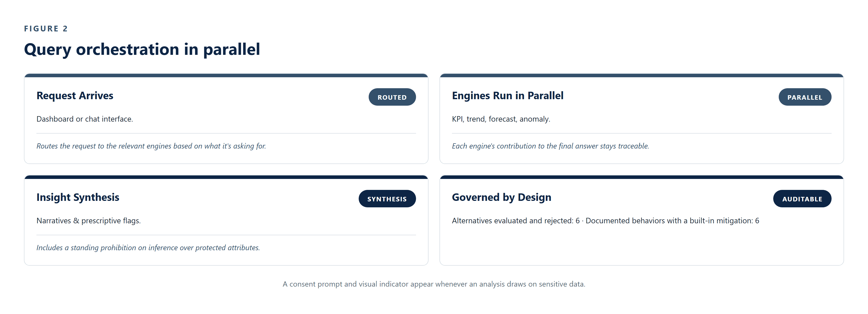Select 'Dashboard or chat interface.' text
Image resolution: width=868 pixels, height=314 pixels.
[x=85, y=119]
